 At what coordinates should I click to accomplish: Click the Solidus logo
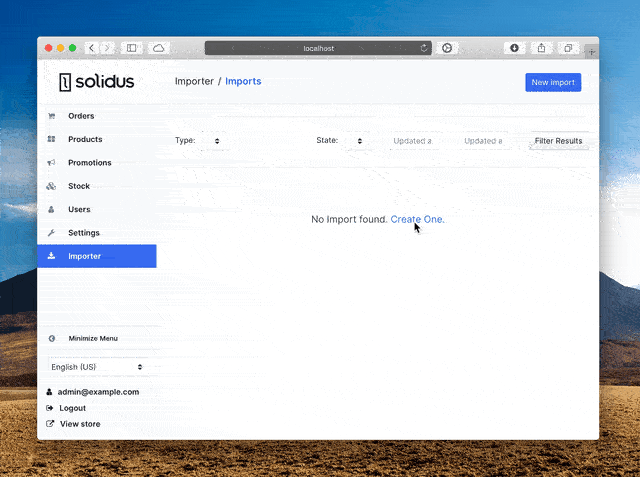(96, 82)
